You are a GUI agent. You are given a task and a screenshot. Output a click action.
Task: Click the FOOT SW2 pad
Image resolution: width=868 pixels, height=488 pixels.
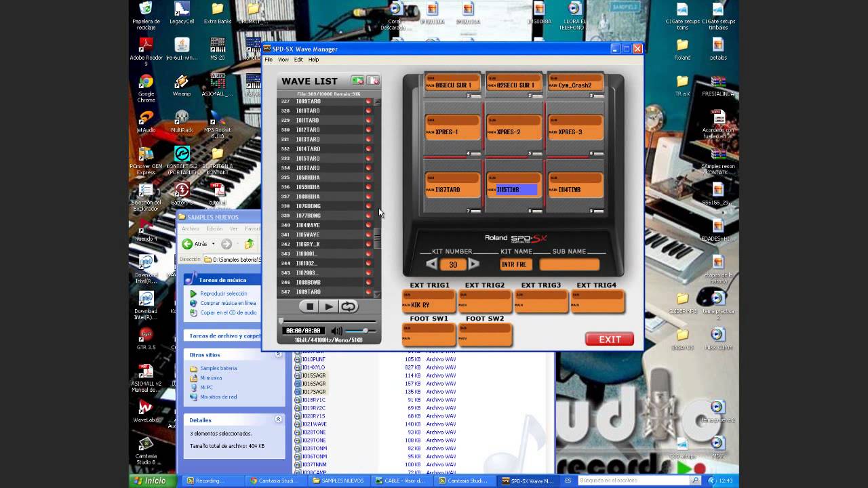click(x=485, y=333)
